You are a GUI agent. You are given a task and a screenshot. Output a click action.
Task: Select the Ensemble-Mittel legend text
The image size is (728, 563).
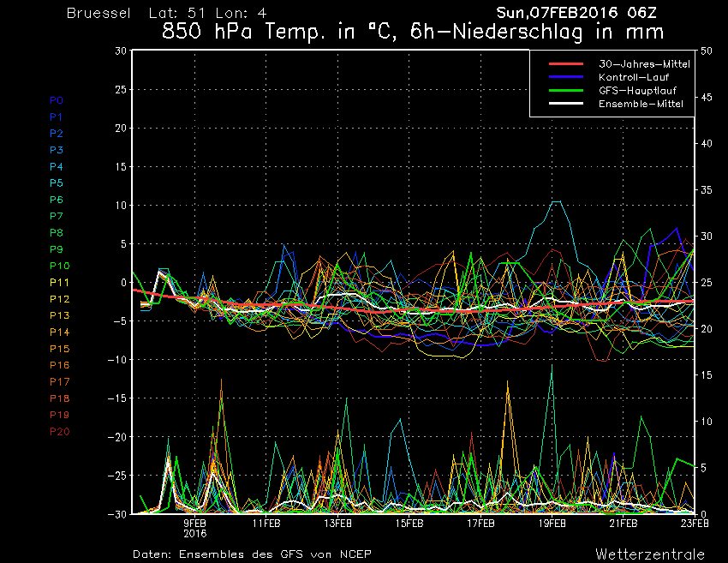click(x=641, y=104)
